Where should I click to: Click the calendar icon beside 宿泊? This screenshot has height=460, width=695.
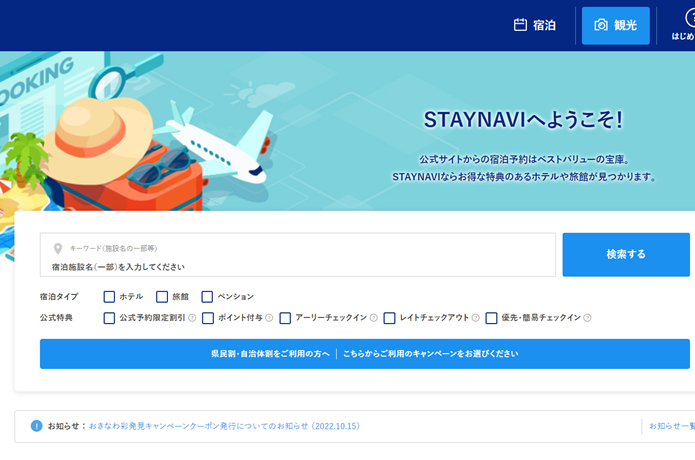520,25
